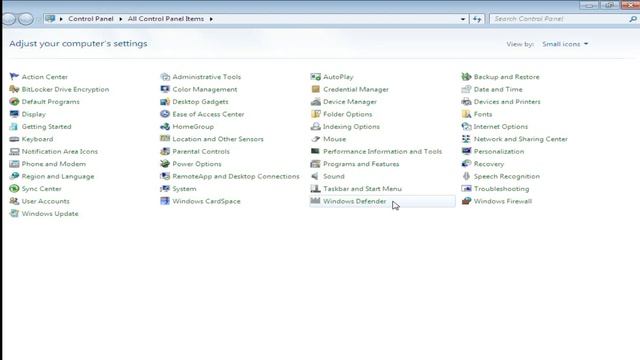This screenshot has height=360, width=640.
Task: Open Default Programs icon
Action: (14, 102)
